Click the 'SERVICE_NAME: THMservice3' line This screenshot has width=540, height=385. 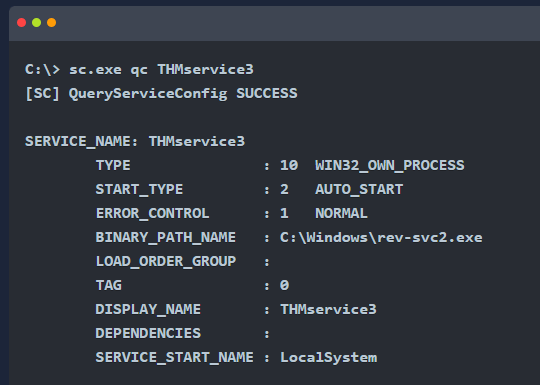pos(135,142)
